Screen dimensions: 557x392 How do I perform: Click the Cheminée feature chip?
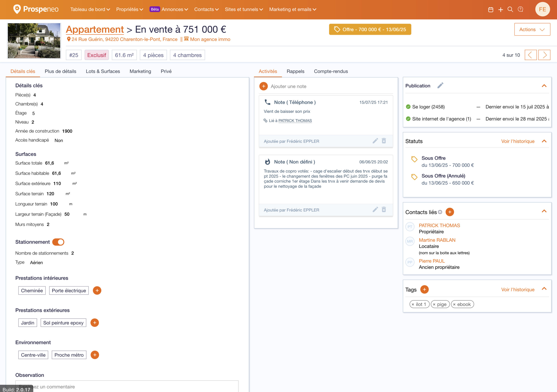(32, 290)
